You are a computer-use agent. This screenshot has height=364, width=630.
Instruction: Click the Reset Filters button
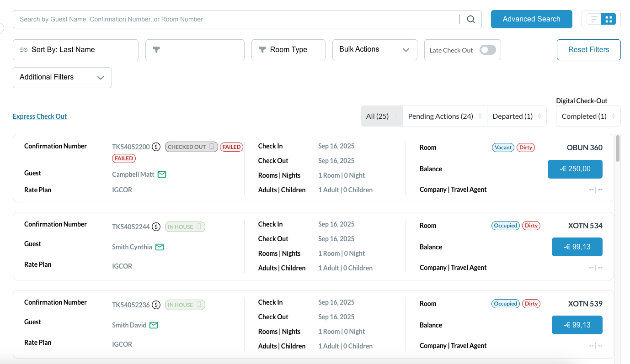[x=588, y=50]
